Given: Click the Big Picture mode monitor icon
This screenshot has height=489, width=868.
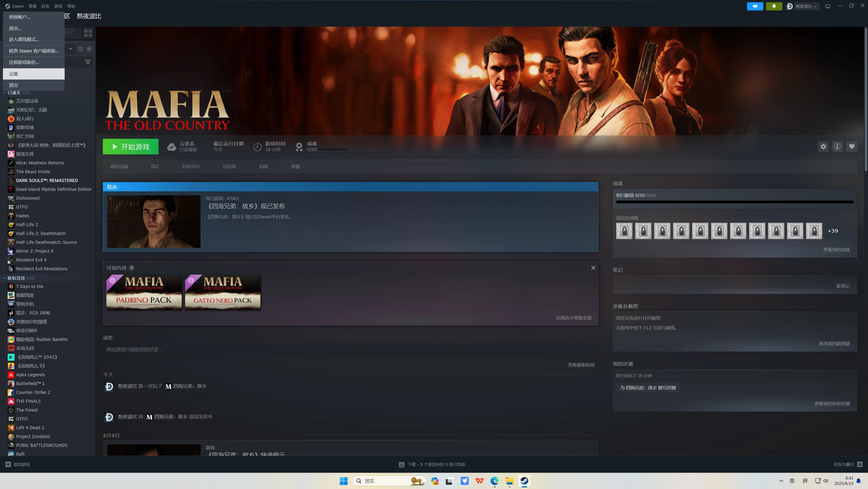Looking at the screenshot, I should pos(828,6).
